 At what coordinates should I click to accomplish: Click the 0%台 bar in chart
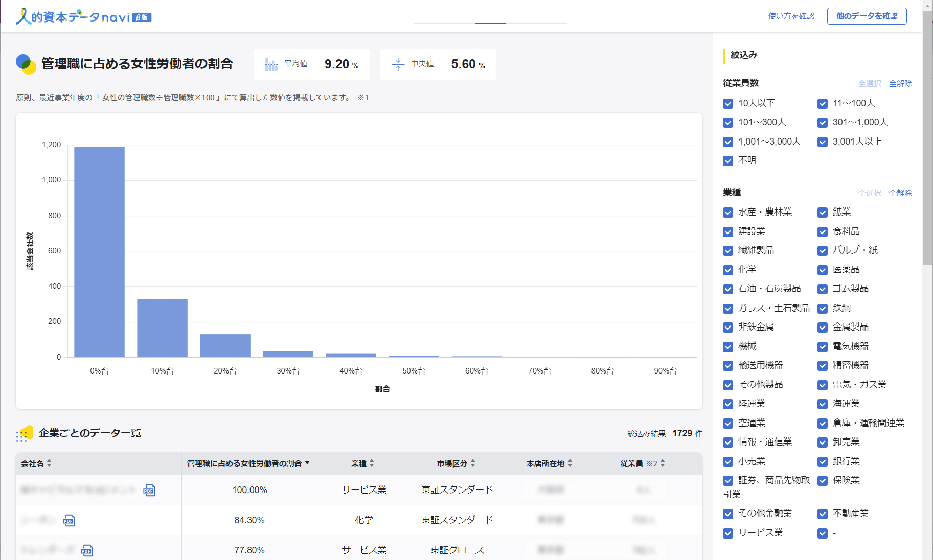(x=99, y=252)
